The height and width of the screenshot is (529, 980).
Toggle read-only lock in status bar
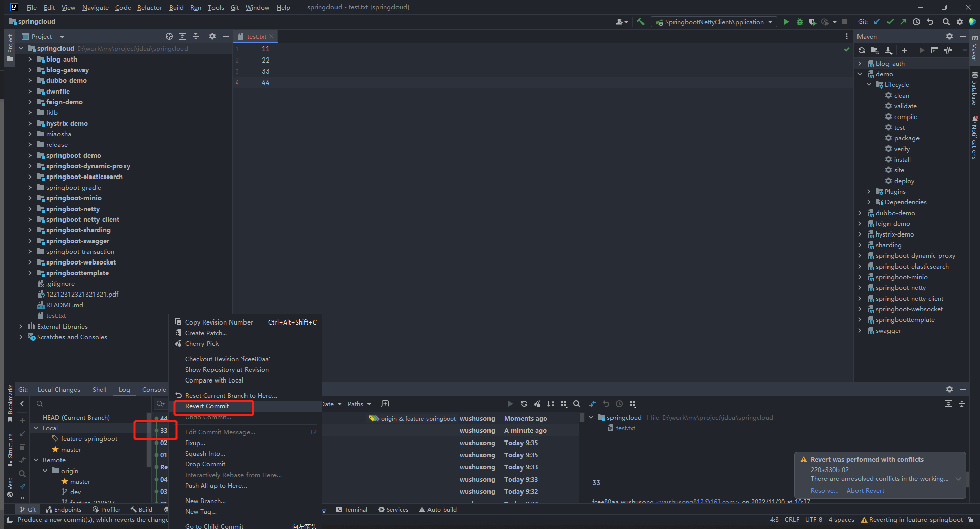tap(970, 520)
